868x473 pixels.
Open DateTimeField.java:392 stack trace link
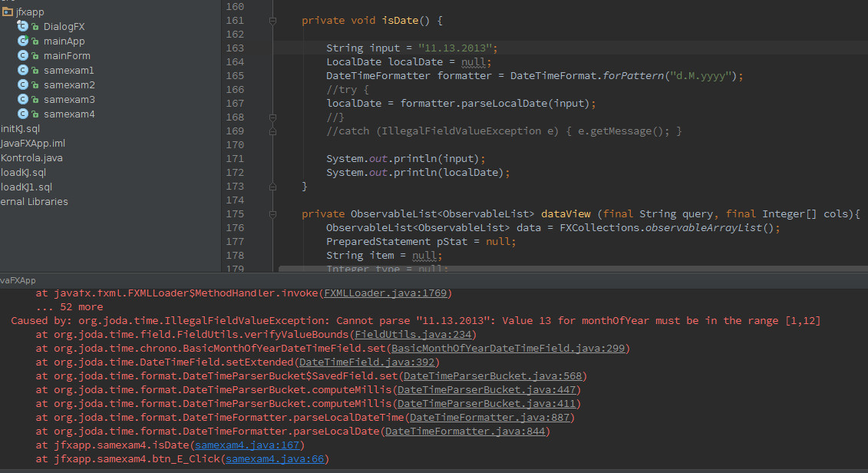point(367,362)
